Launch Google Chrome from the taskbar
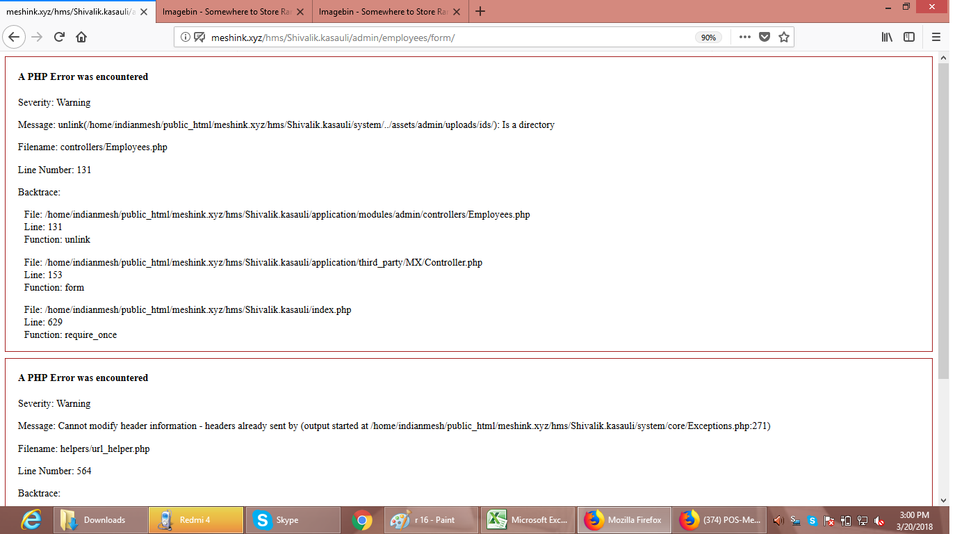Image resolution: width=980 pixels, height=534 pixels. pyautogui.click(x=361, y=520)
